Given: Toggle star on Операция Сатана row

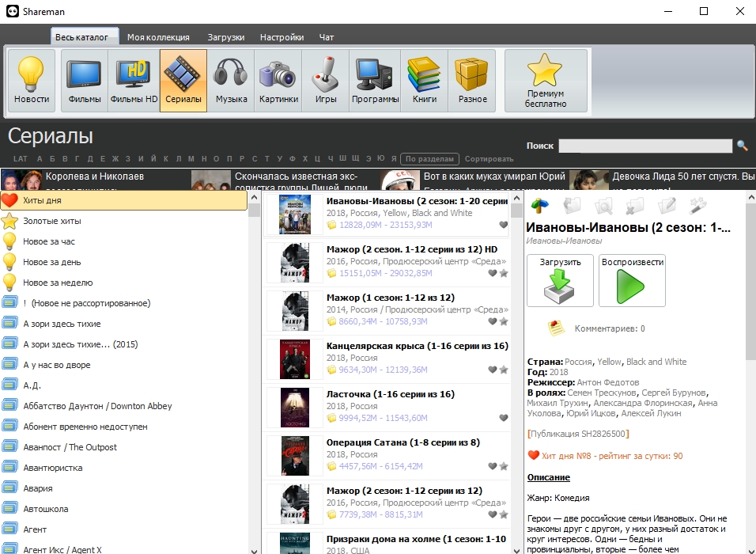Looking at the screenshot, I should click(504, 466).
